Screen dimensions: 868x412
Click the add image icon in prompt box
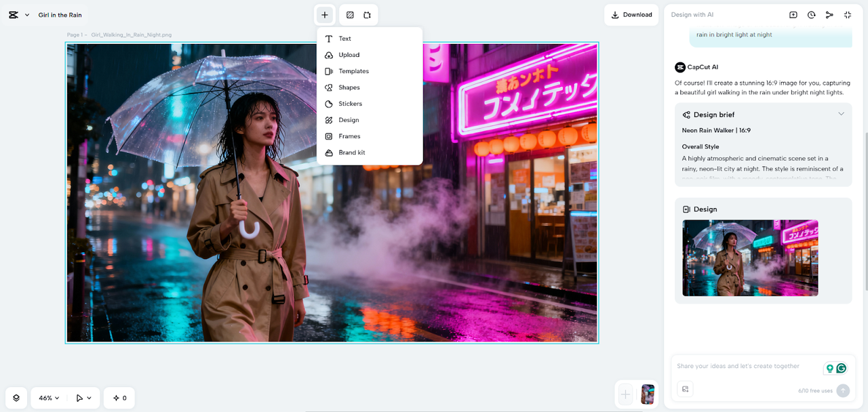point(685,389)
